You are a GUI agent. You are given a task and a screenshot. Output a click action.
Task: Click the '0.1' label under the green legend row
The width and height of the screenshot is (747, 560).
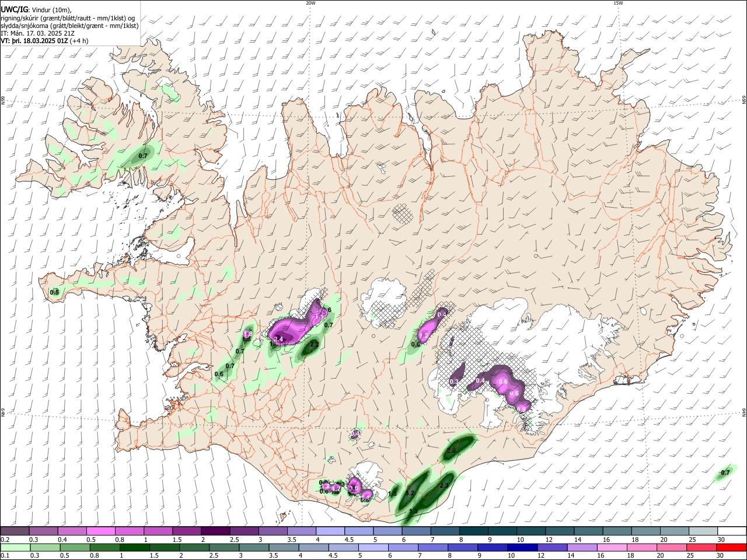coord(4,556)
